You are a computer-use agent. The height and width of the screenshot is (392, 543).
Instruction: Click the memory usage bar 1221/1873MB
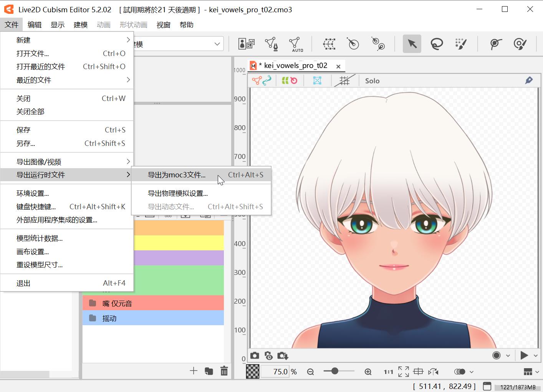517,387
